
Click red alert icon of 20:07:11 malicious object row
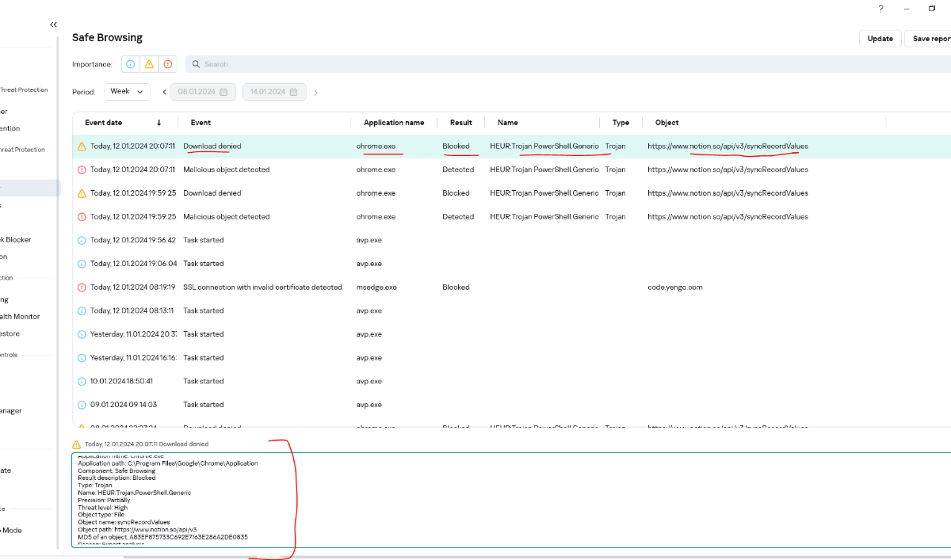(82, 170)
